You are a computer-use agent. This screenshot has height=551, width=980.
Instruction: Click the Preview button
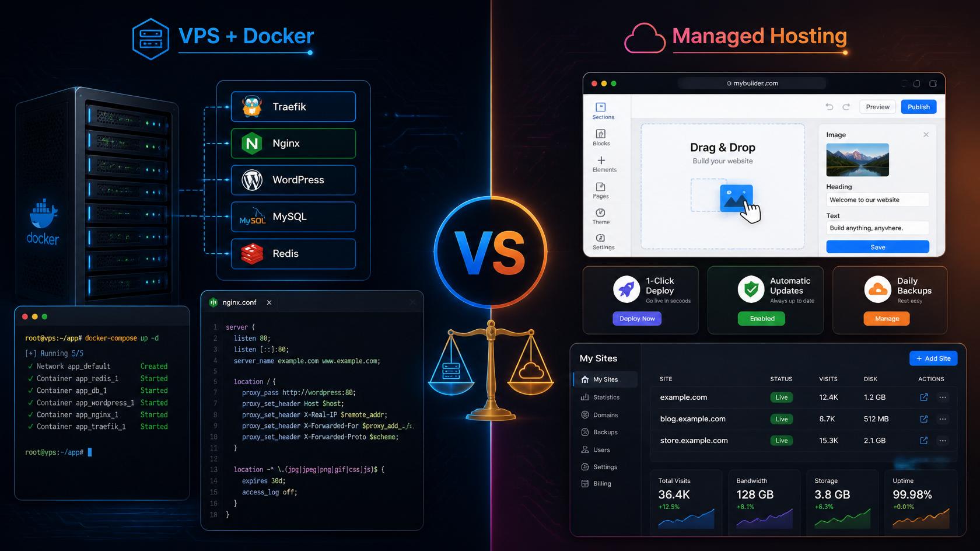point(877,107)
